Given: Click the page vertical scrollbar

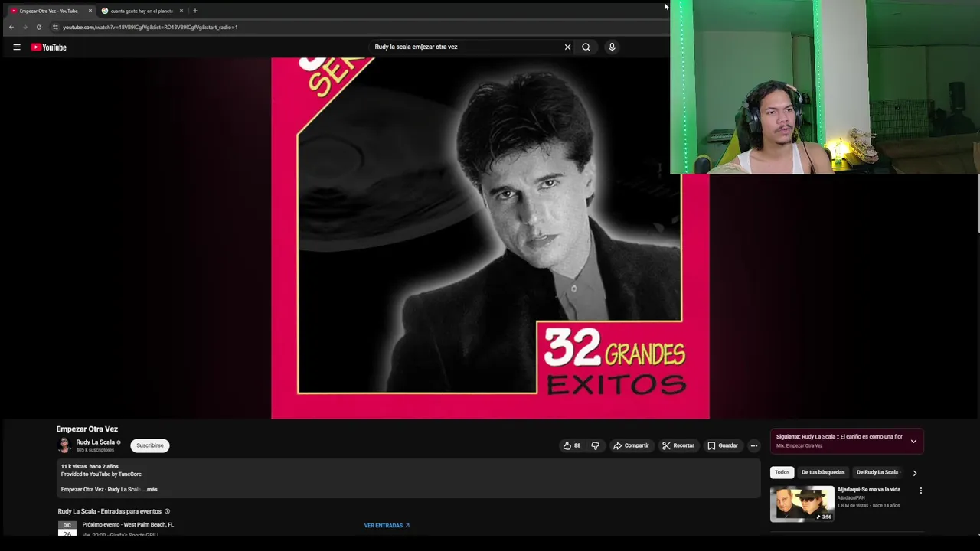Looking at the screenshot, I should coord(978,203).
